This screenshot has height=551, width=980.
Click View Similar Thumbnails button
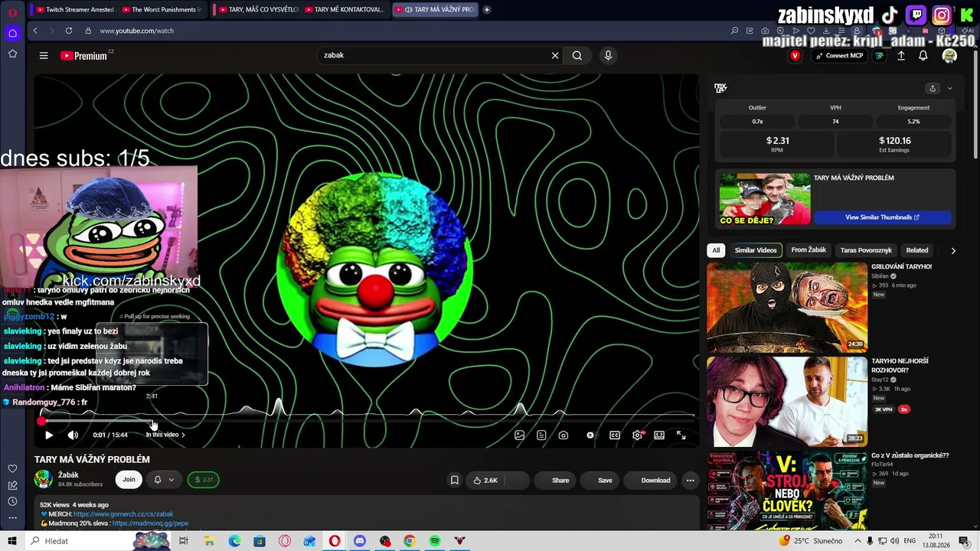point(882,217)
